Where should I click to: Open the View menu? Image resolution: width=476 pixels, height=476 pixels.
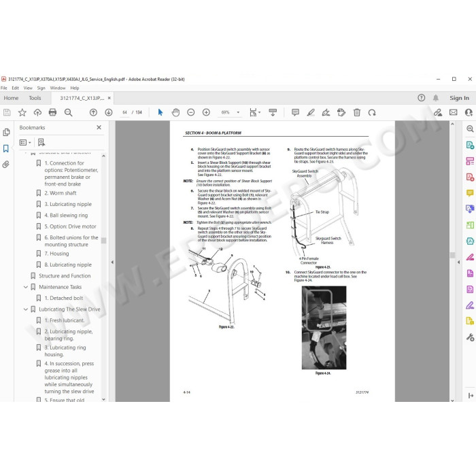(x=28, y=88)
